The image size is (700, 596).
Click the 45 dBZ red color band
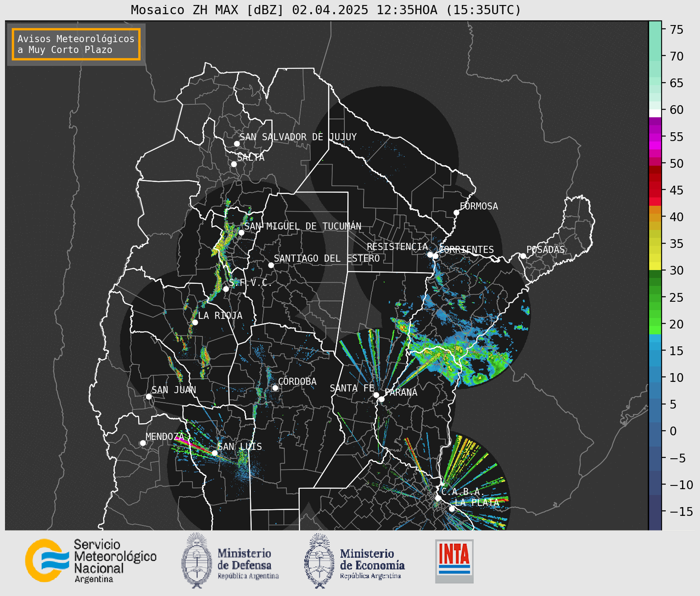[x=655, y=193]
